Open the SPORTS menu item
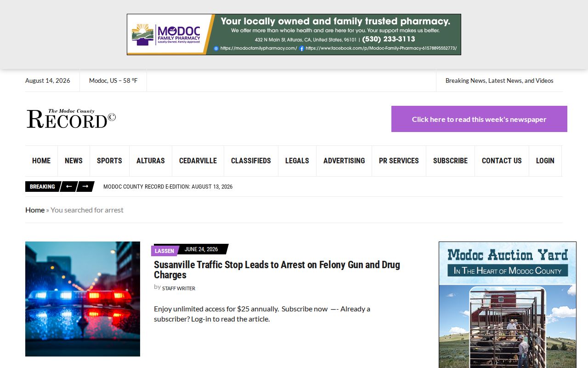Viewport: 588px width, 368px height. point(109,161)
